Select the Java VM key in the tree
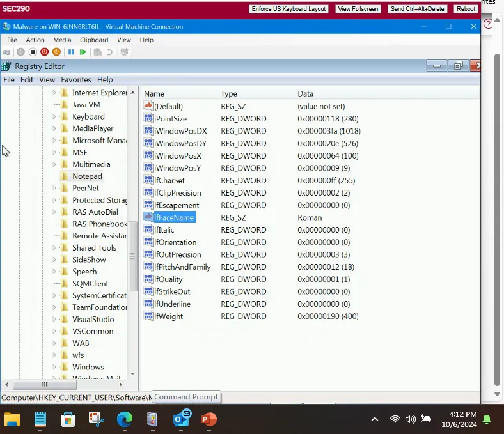This screenshot has height=434, width=504. [x=86, y=105]
